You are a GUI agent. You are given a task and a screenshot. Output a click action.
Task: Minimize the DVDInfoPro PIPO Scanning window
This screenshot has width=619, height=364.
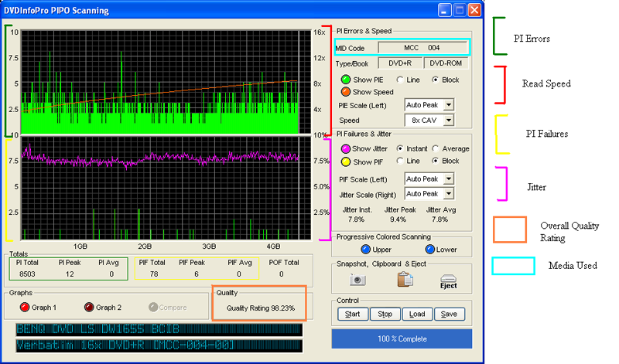[444, 10]
